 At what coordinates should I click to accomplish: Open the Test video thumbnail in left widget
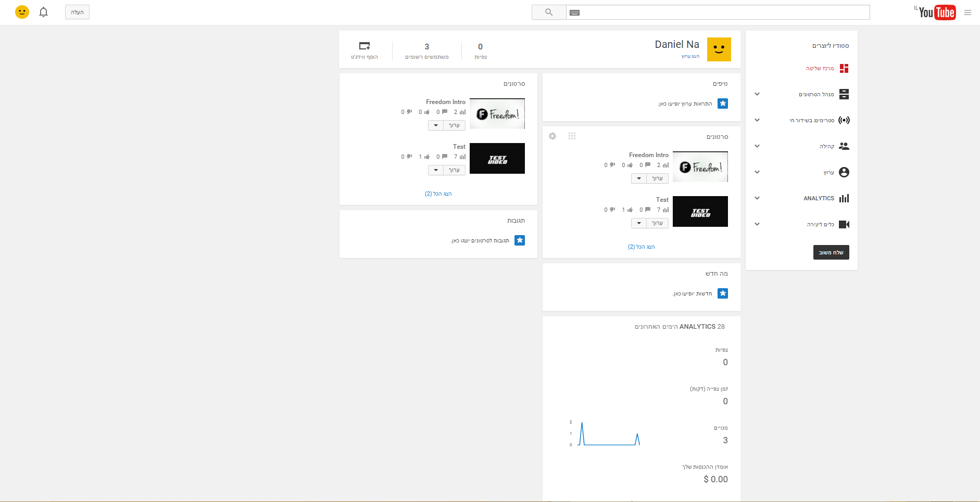point(497,159)
